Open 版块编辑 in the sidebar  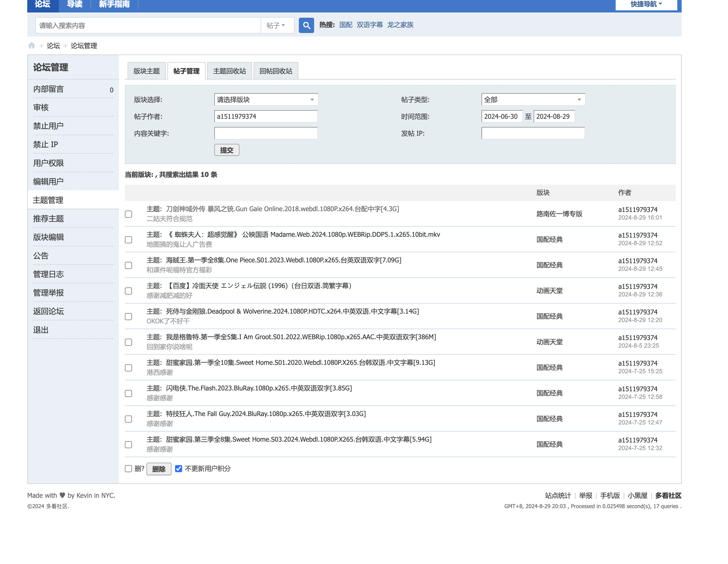point(48,237)
